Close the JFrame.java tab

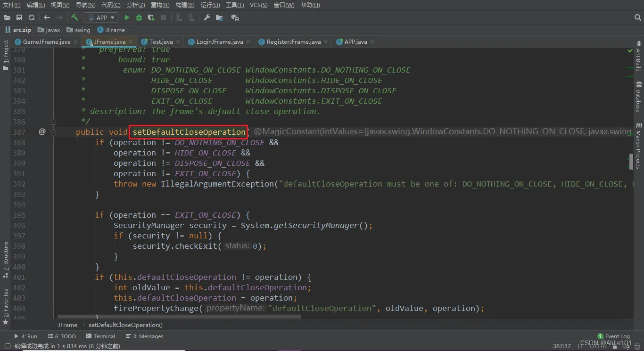tap(131, 42)
